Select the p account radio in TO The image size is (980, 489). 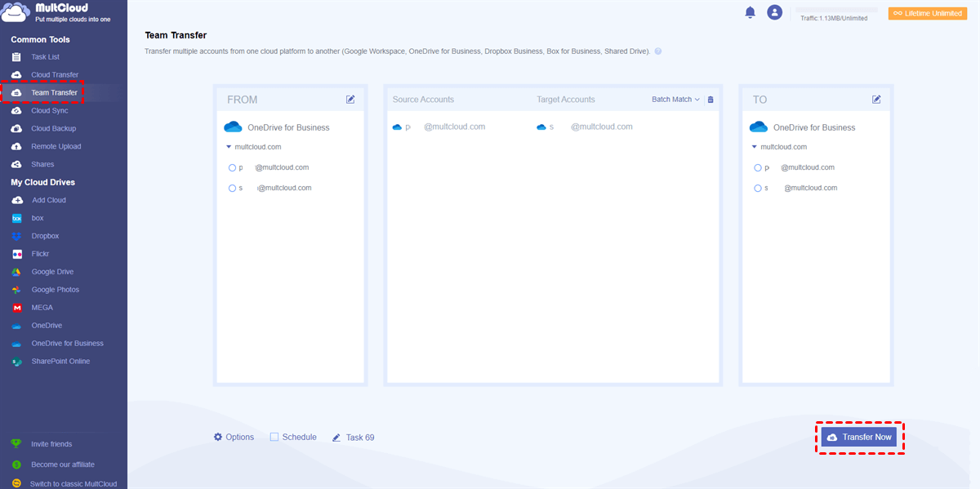tap(759, 167)
